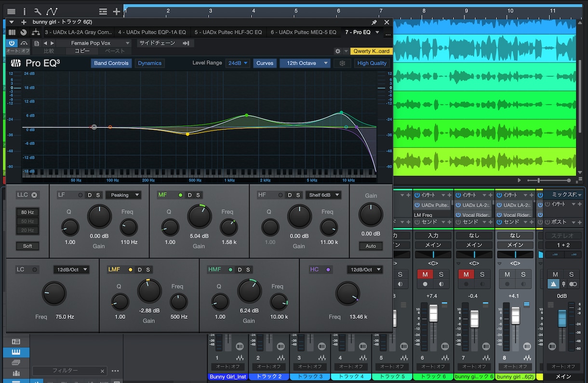Enable the HF band activate toggle

[281, 195]
